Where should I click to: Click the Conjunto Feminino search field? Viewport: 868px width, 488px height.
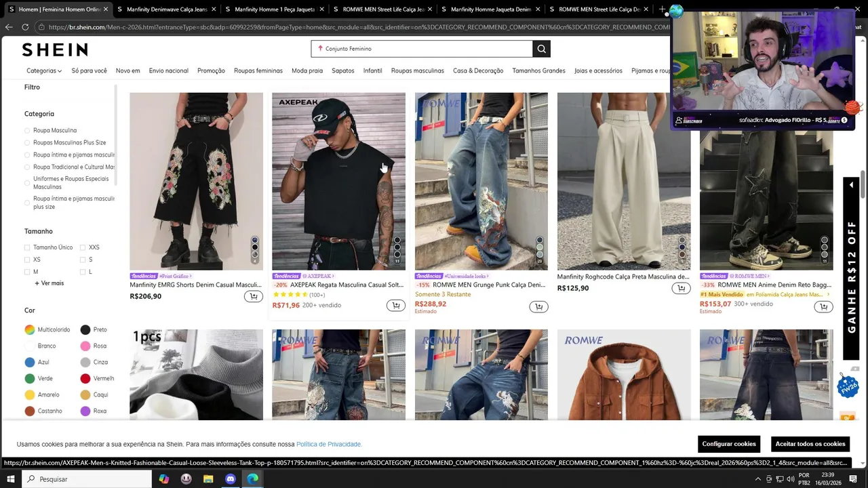pos(422,49)
